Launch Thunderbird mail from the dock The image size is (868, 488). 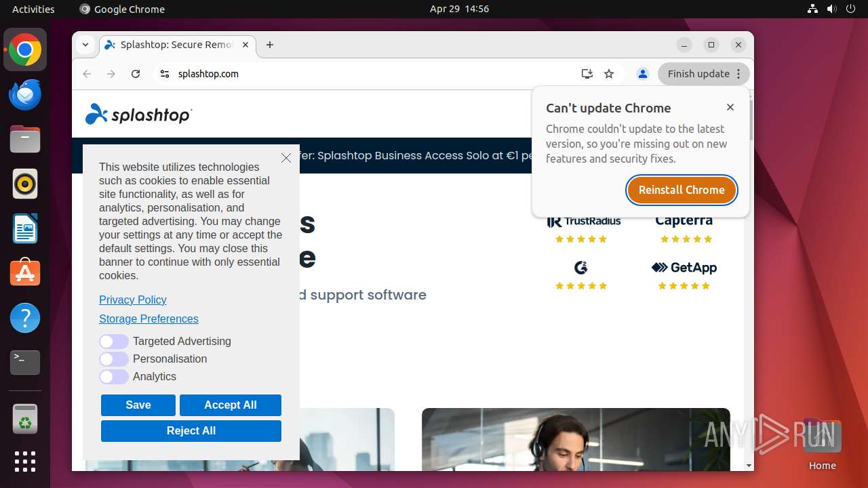click(x=25, y=95)
